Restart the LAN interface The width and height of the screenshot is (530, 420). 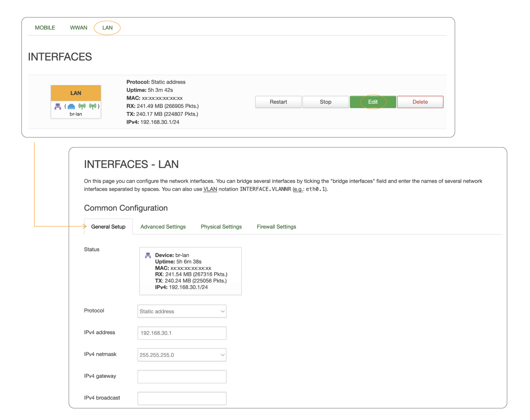pyautogui.click(x=278, y=102)
